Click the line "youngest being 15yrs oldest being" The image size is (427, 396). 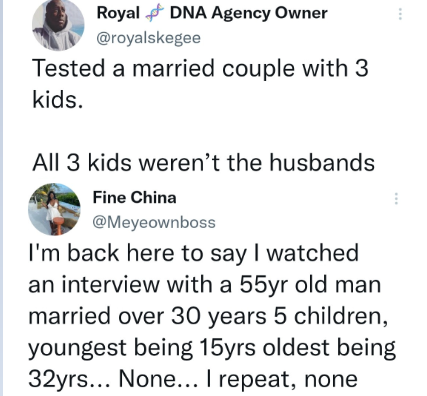[x=212, y=348]
